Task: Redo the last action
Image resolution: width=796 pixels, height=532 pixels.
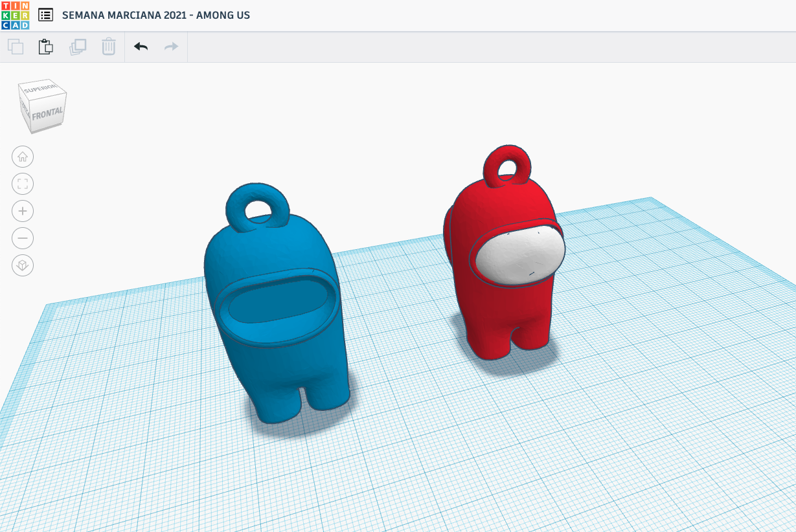Action: click(171, 47)
